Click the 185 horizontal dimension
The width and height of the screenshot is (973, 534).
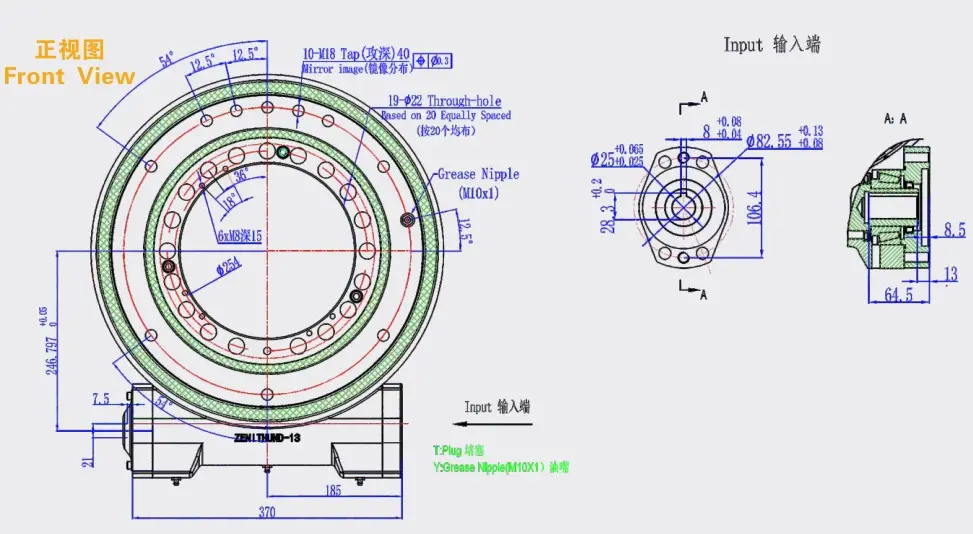[x=333, y=490]
